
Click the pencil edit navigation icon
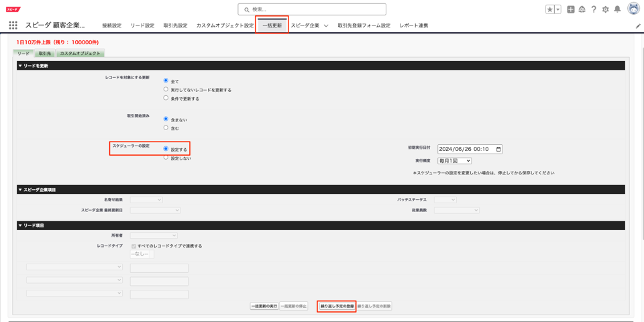tap(638, 26)
